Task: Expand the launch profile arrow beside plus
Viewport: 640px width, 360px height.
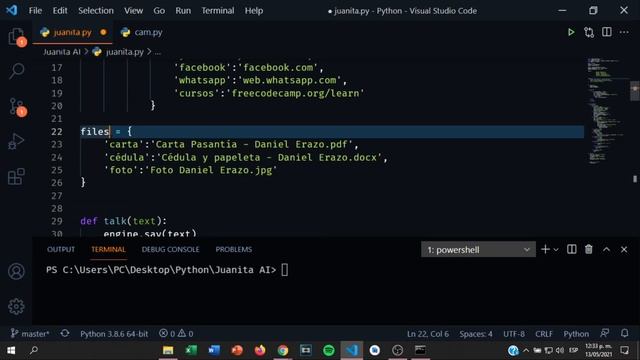Action: tap(556, 250)
